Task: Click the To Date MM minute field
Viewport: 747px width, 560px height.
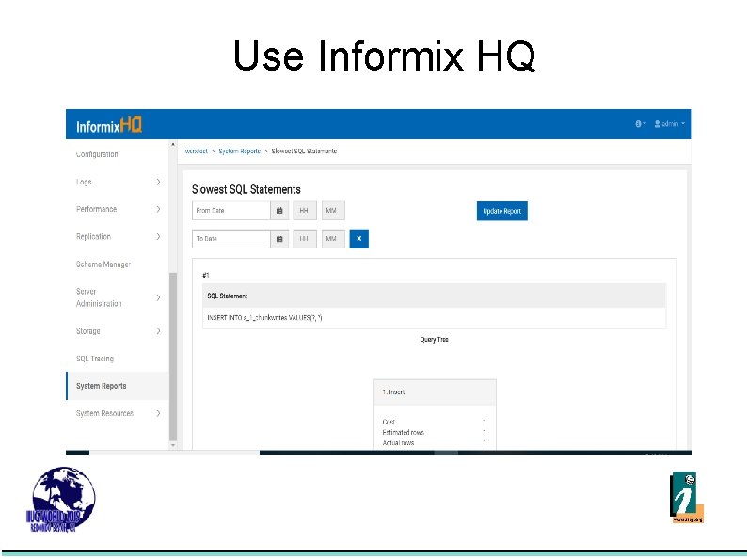Action: coord(332,239)
